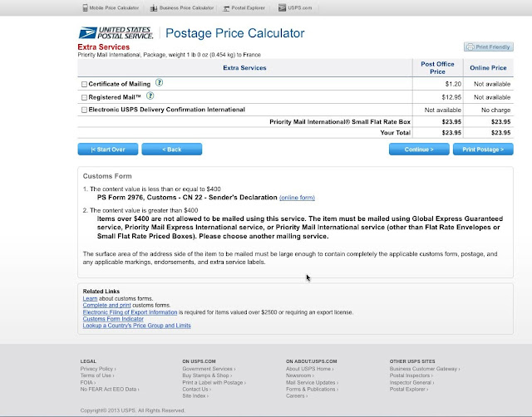This screenshot has width=532, height=417.
Task: Click the Customs Form Indicator link
Action: click(113, 319)
